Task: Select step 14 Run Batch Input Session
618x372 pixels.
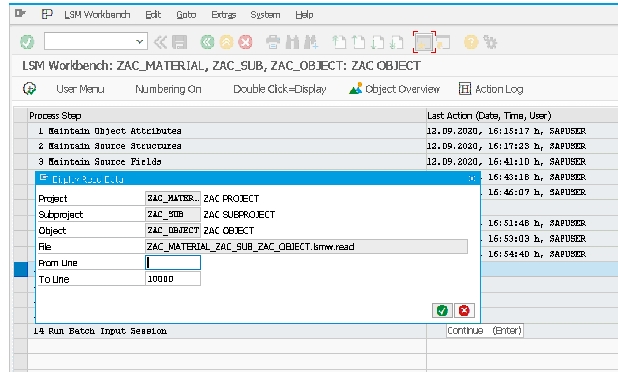Action: point(100,331)
